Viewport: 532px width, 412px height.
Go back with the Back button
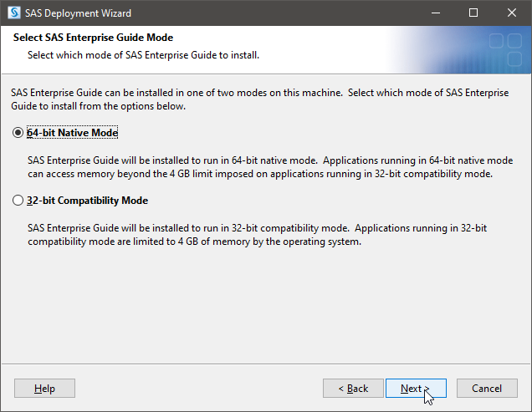click(x=353, y=389)
